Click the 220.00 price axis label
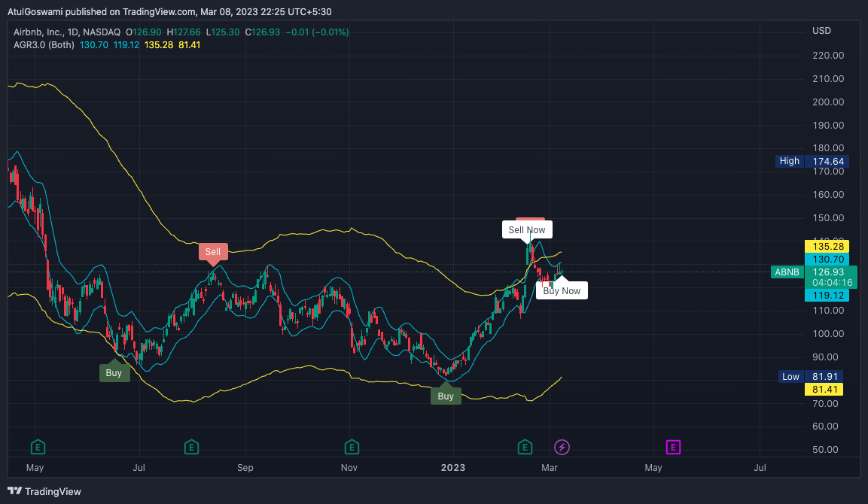 coord(828,56)
